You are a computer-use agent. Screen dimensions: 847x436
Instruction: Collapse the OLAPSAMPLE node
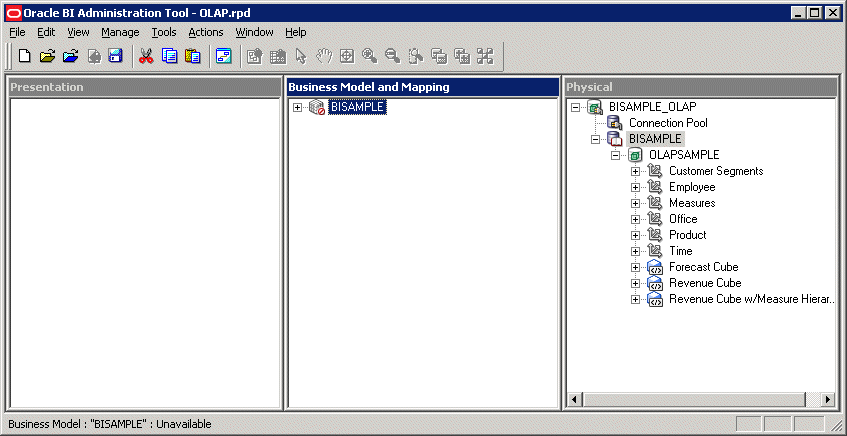(x=615, y=156)
